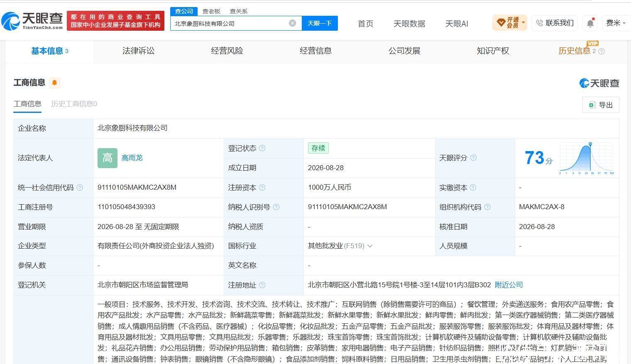This screenshot has height=364, width=631.
Task: Click help icon next to 注册地址
Action: [262, 285]
